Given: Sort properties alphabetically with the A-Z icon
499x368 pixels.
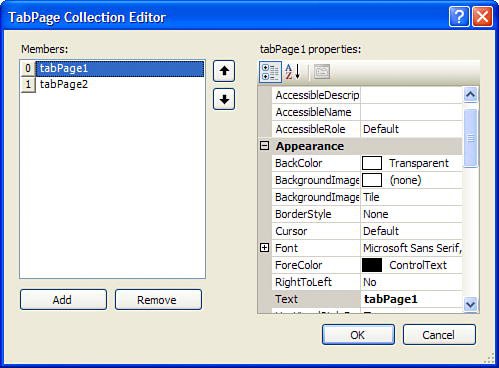Looking at the screenshot, I should click(x=293, y=72).
